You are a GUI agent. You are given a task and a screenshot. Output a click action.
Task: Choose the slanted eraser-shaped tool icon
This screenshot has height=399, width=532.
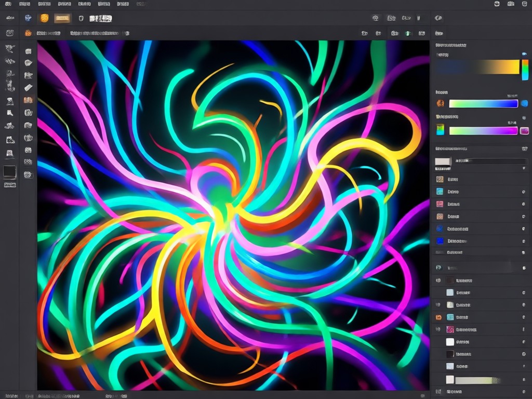(28, 88)
